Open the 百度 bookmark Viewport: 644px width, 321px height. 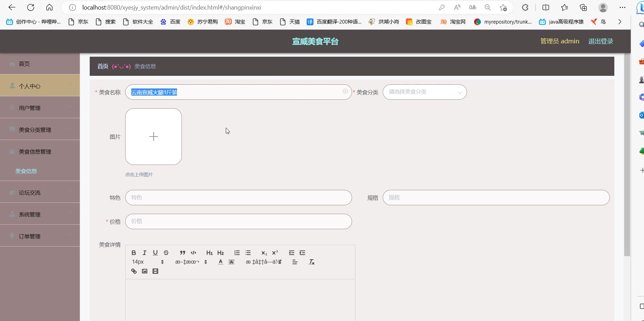[171, 22]
